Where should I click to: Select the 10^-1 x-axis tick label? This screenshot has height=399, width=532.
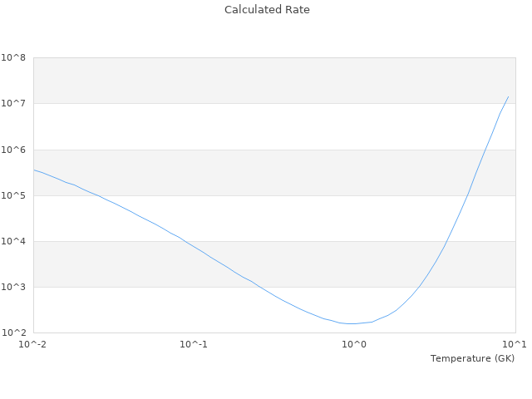pyautogui.click(x=194, y=344)
